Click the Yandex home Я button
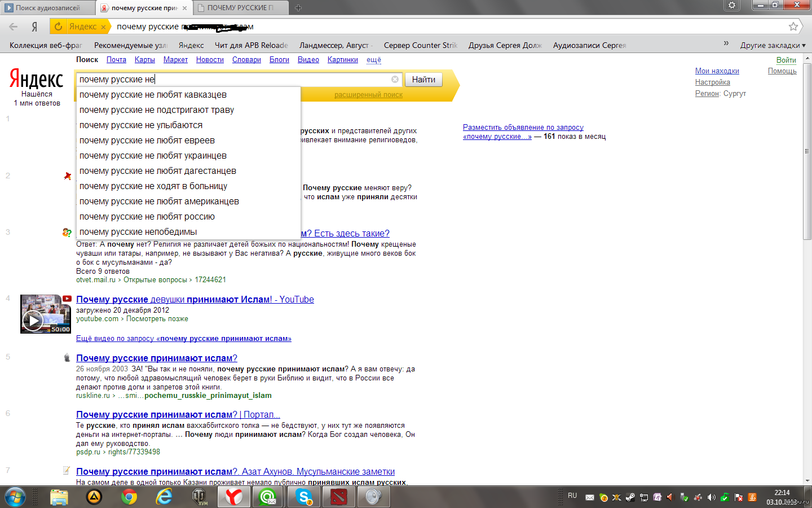Screen dimensions: 812x508 coord(34,27)
